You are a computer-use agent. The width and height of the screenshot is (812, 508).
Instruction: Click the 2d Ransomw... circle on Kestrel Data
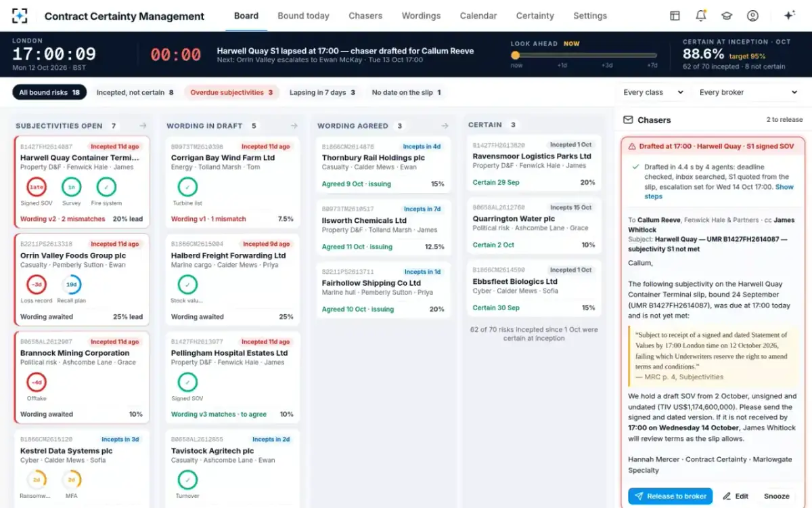click(37, 480)
